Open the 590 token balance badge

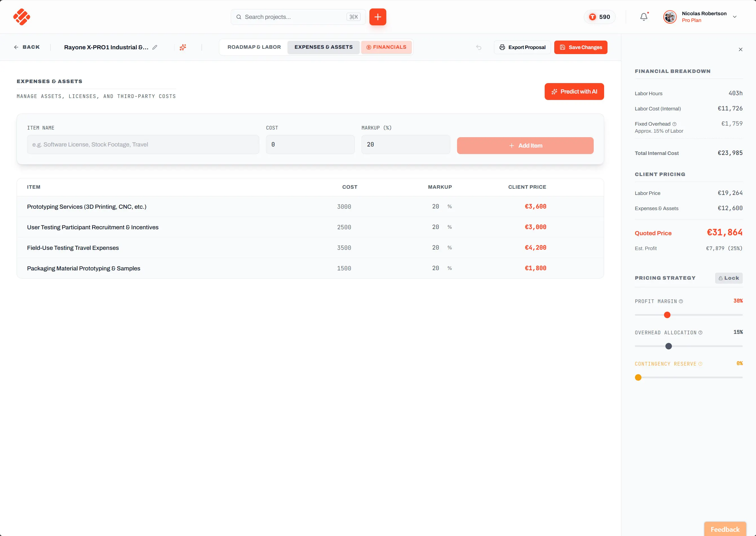click(600, 17)
